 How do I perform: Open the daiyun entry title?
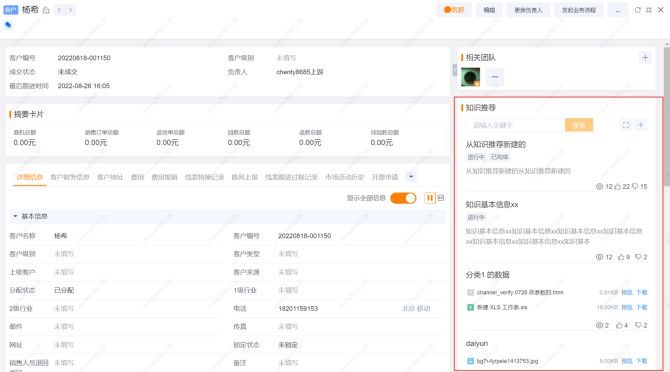(476, 343)
